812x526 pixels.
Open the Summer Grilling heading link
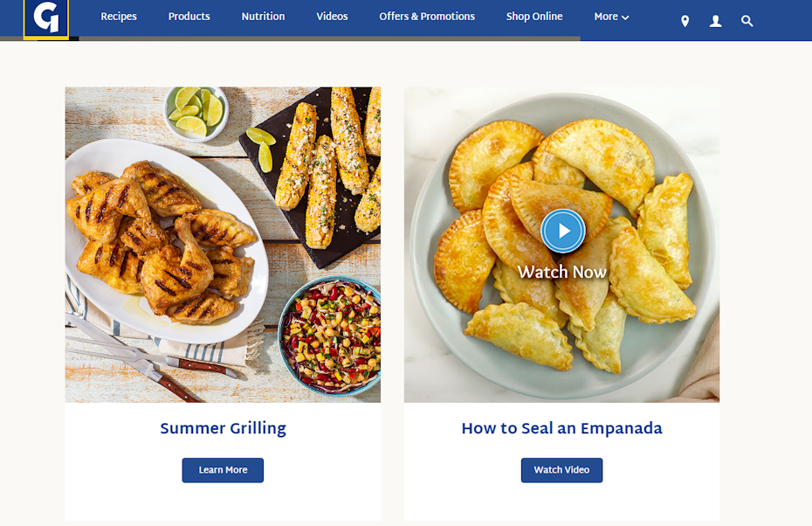pos(223,428)
